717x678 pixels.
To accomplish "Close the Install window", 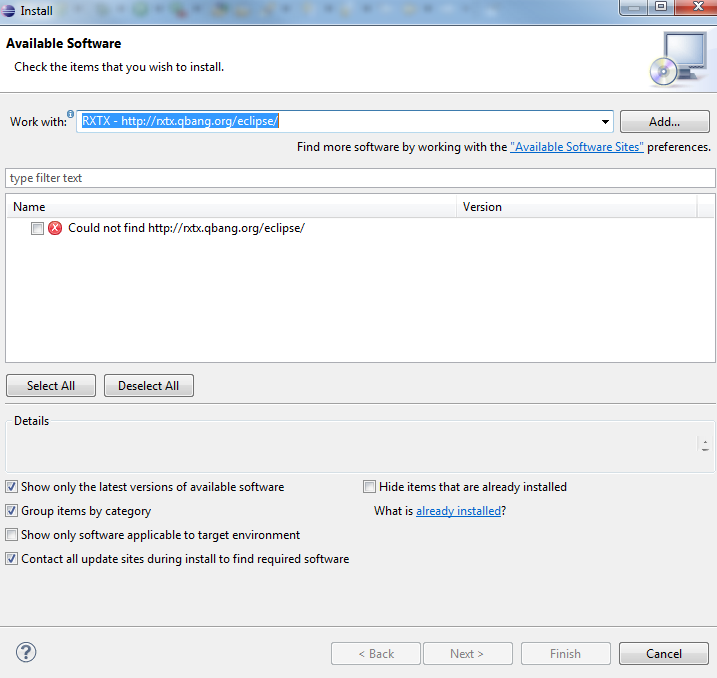I will pyautogui.click(x=697, y=7).
